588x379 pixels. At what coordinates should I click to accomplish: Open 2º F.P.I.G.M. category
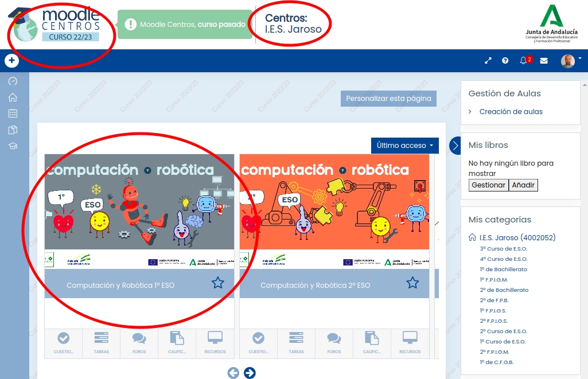[494, 351]
